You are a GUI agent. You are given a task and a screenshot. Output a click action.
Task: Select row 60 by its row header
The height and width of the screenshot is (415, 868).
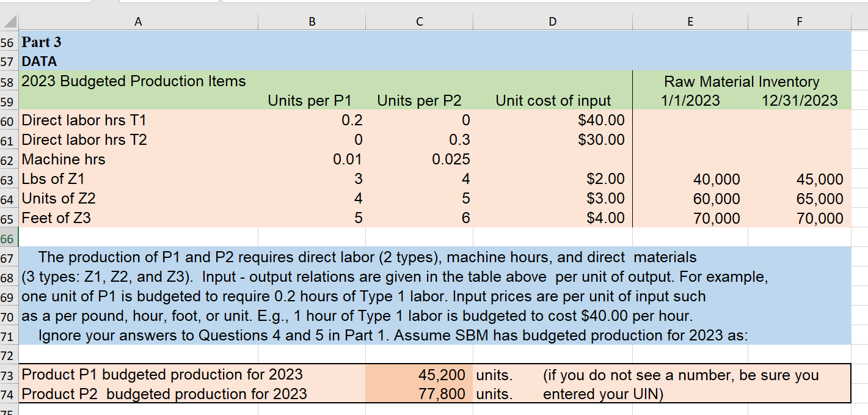point(9,120)
